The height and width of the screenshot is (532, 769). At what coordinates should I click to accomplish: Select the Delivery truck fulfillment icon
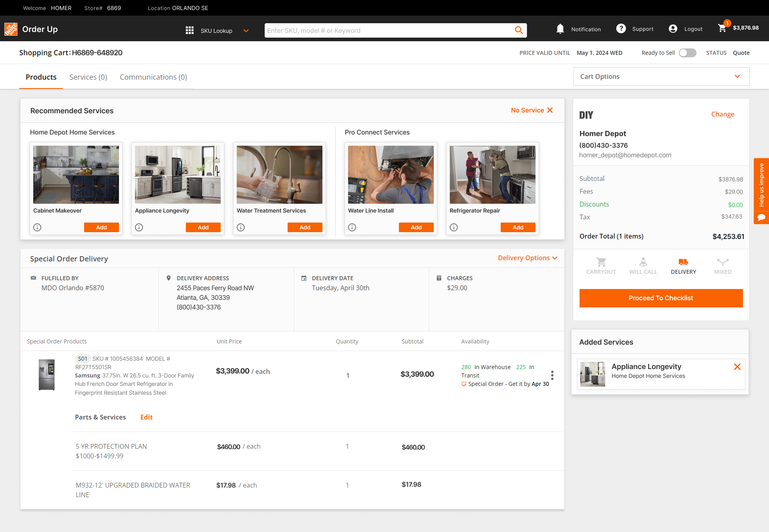[x=683, y=262]
